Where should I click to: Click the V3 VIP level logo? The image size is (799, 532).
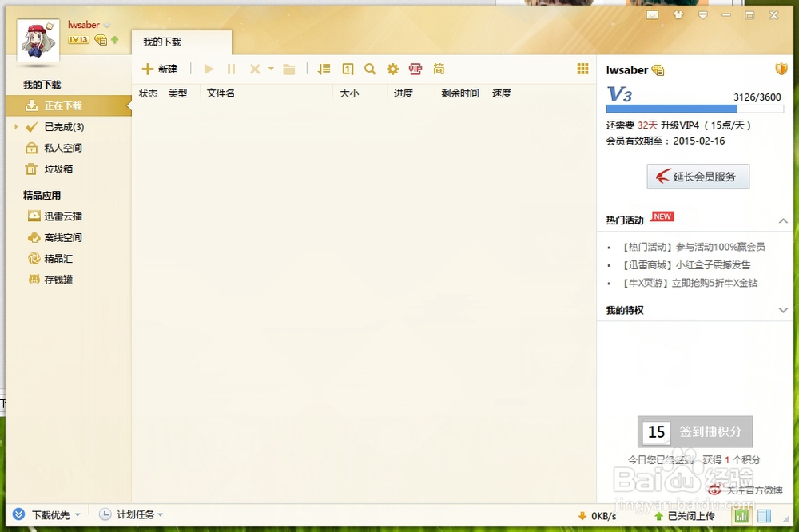click(620, 94)
